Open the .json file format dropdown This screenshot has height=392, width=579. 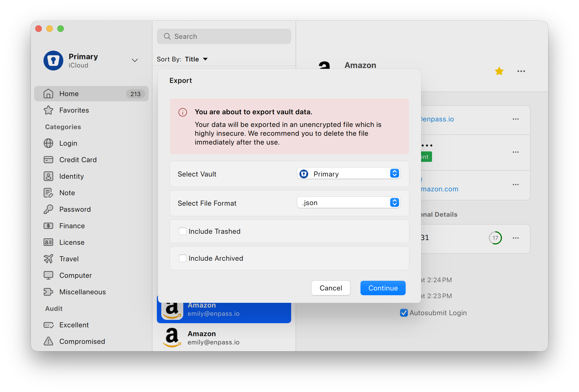[348, 203]
